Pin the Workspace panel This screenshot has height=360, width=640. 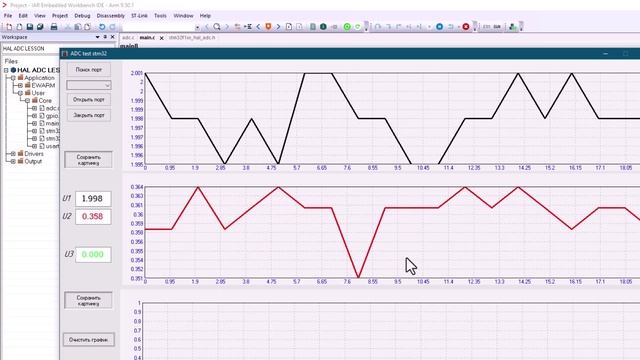coord(105,37)
